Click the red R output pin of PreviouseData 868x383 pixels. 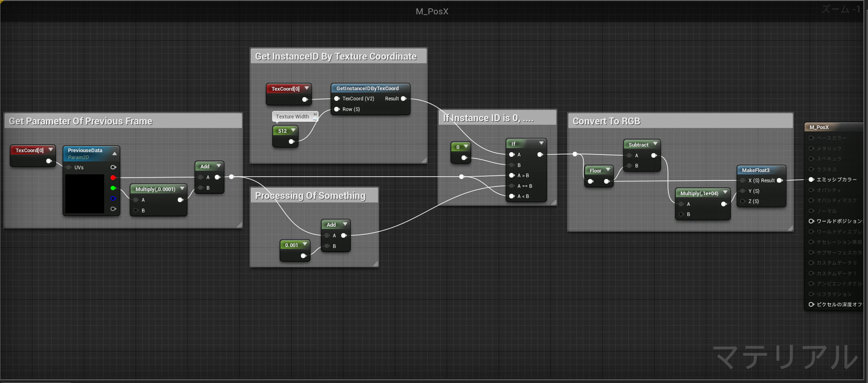tap(113, 178)
